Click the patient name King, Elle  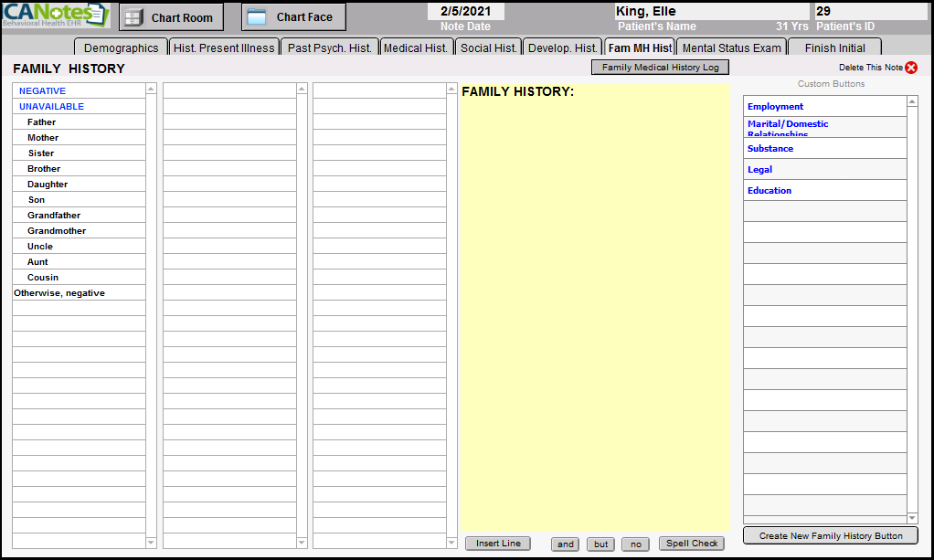pos(712,11)
